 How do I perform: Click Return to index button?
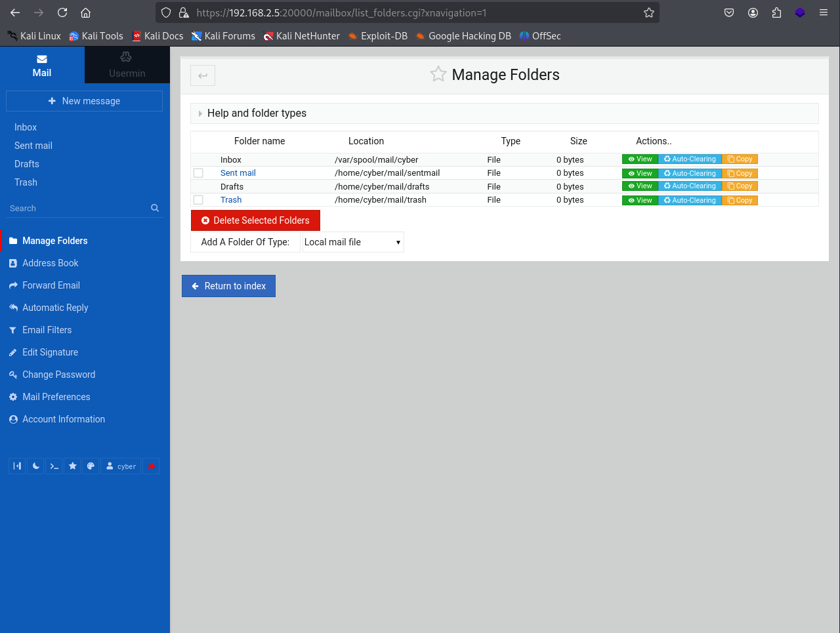228,286
